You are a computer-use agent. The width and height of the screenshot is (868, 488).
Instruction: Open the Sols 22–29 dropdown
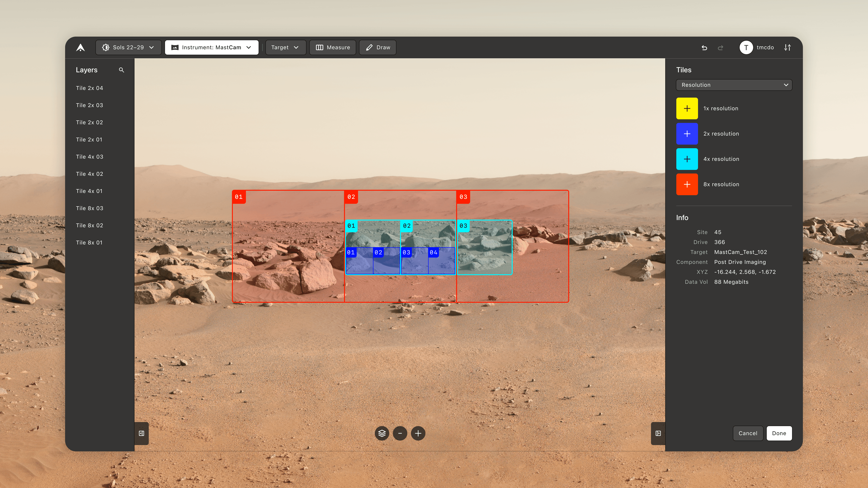[x=128, y=47]
